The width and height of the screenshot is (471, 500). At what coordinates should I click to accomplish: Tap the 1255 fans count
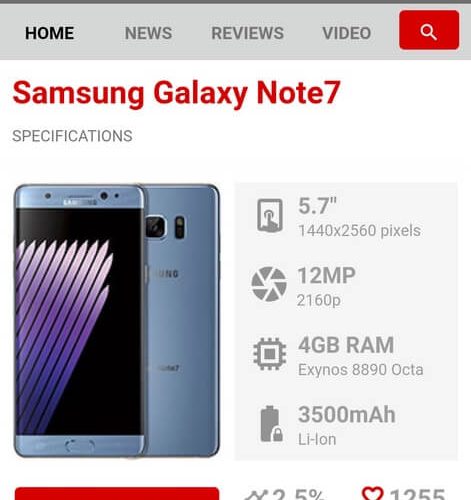[x=417, y=495]
